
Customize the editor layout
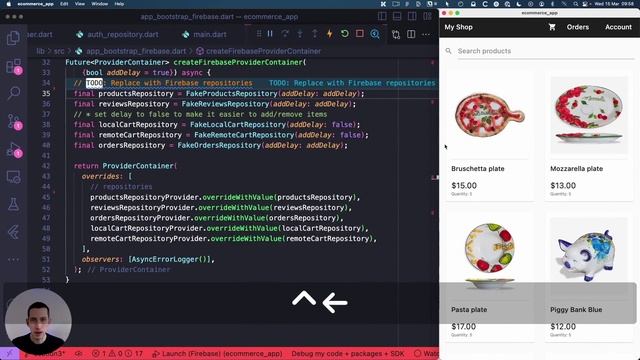(427, 16)
